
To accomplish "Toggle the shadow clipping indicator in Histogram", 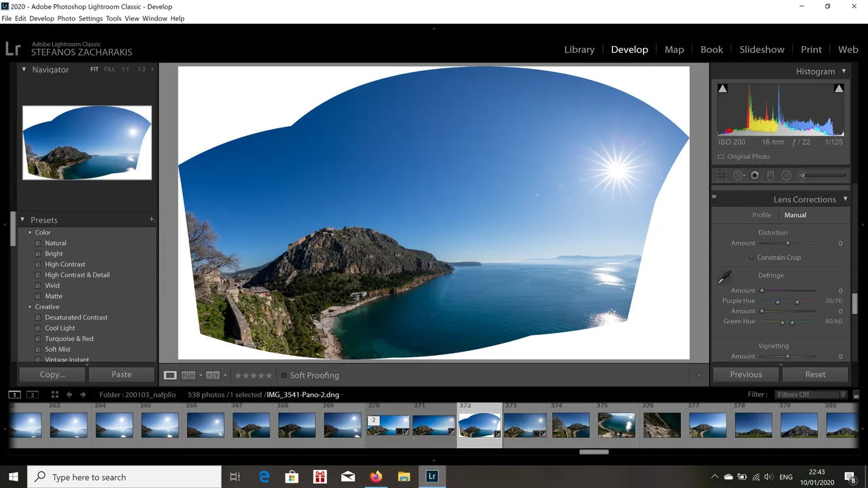I will [x=722, y=89].
